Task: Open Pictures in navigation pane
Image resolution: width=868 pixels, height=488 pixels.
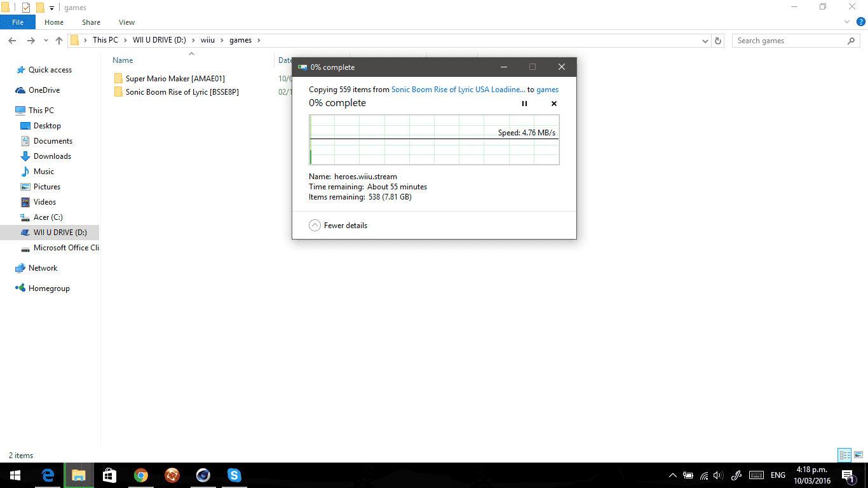Action: pos(41,187)
